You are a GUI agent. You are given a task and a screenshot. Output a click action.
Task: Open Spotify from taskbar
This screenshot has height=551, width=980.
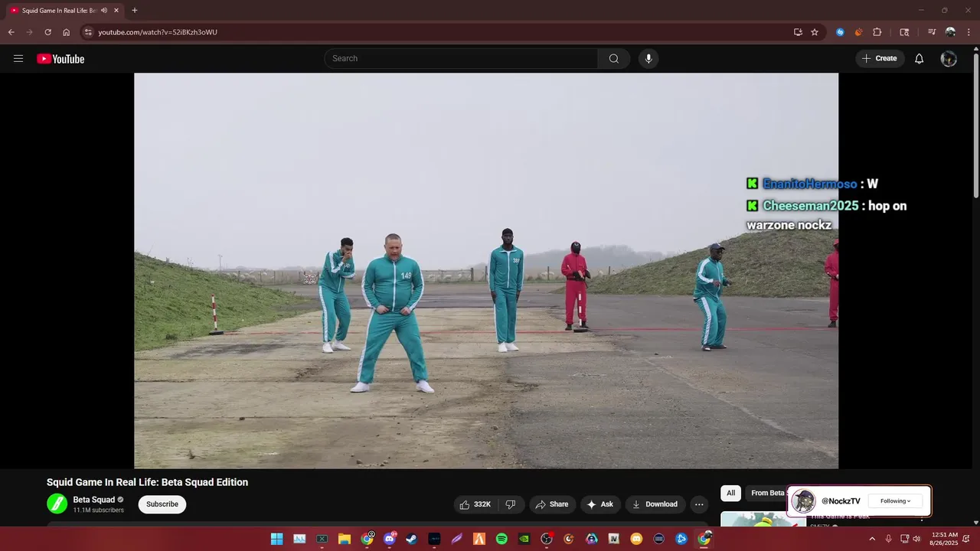[x=501, y=539]
